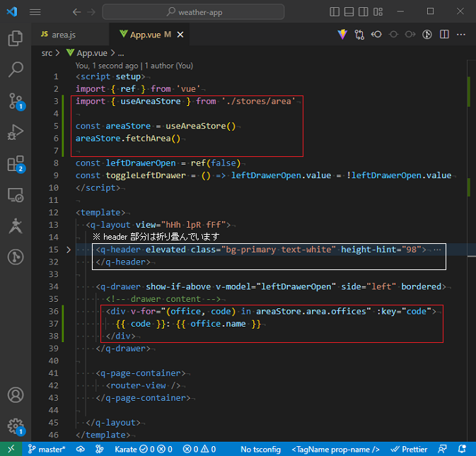Toggle the primary side bar layout icon

(x=335, y=12)
